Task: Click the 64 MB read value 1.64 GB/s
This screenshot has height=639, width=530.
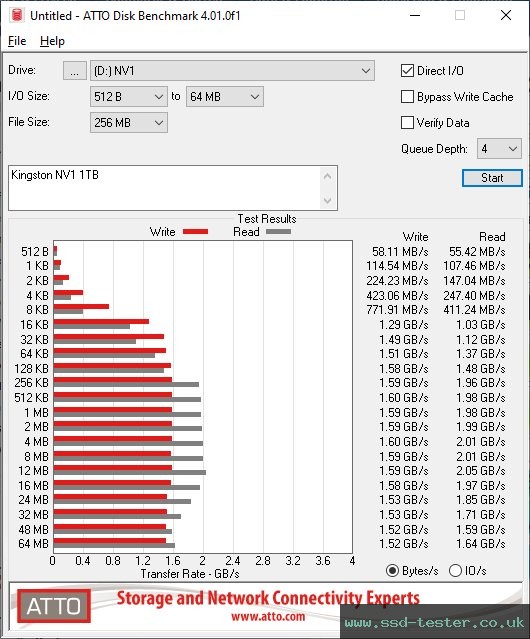Action: [481, 544]
